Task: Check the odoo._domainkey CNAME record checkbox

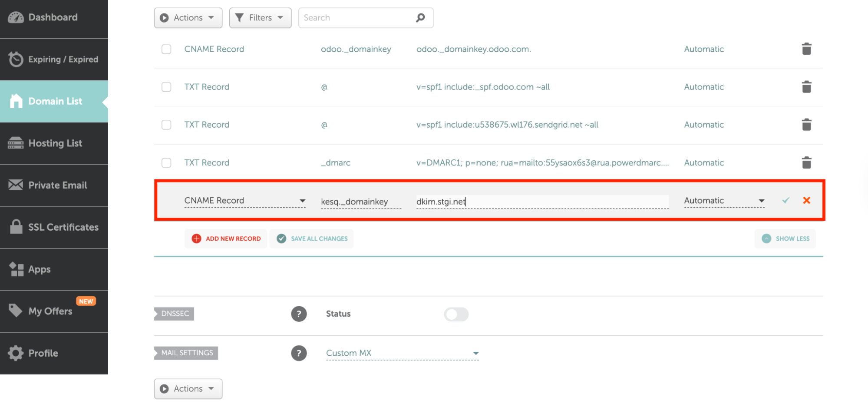Action: pos(166,49)
